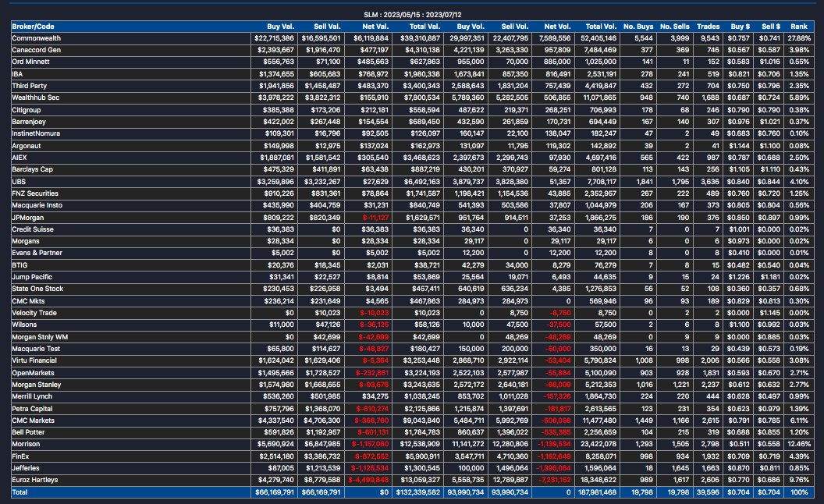Viewport: 824px width, 504px height.
Task: Select the Morgan Stnly WM broker name
Action: (x=40, y=337)
